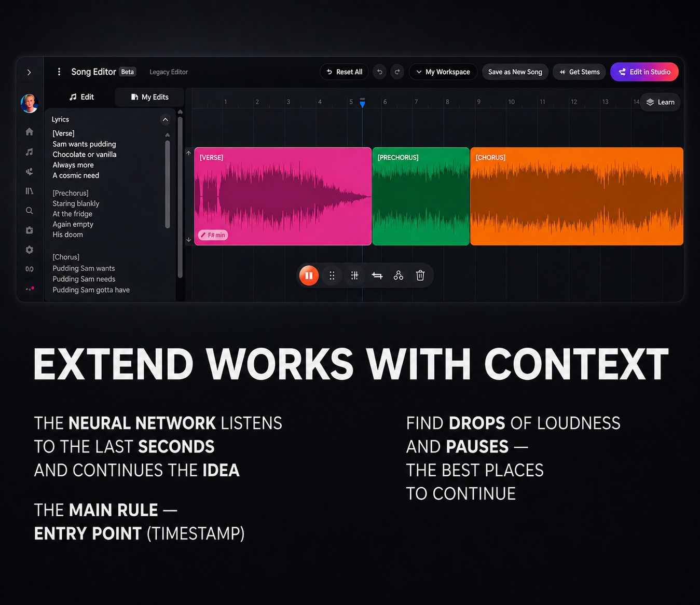Screen dimensions: 700x605
Task: Click bar 2 on the timeline ruler
Action: coord(257,102)
